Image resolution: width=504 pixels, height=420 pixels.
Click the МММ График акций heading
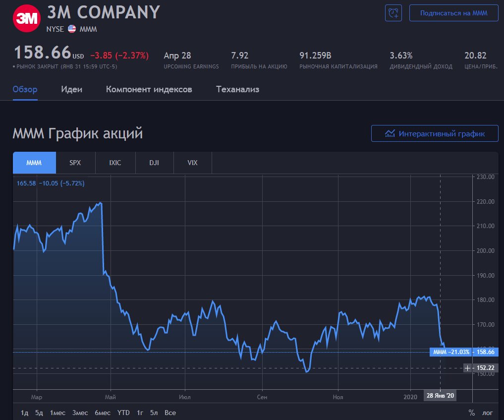(77, 133)
